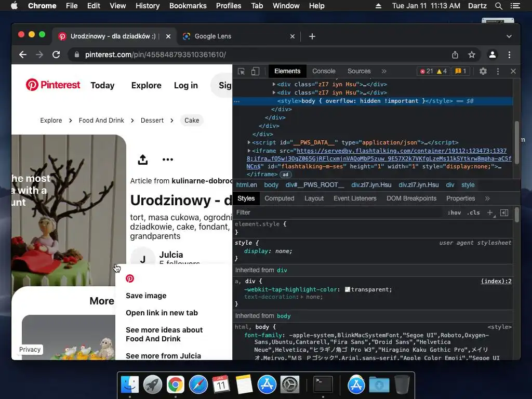
Task: Toggle the .cls class editor
Action: click(x=473, y=212)
